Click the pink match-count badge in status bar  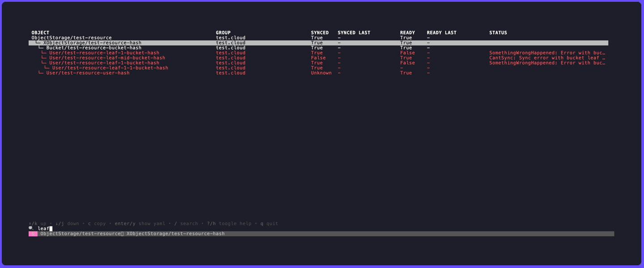pyautogui.click(x=33, y=233)
